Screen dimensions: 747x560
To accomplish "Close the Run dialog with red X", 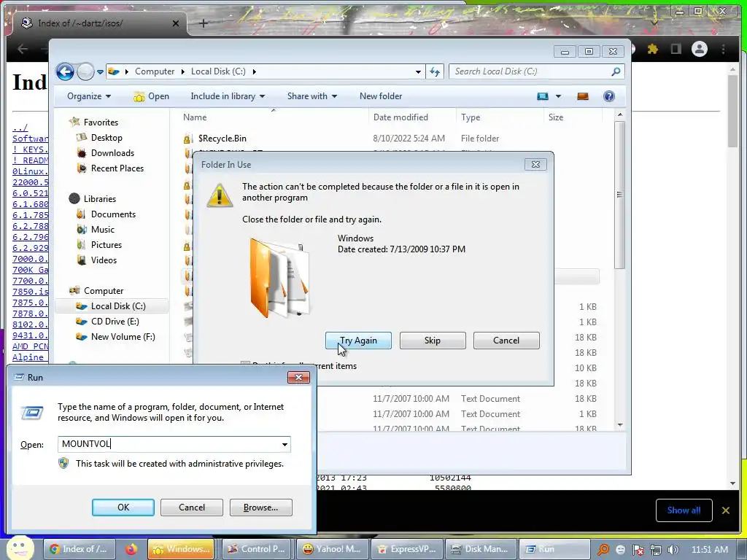I will [298, 377].
